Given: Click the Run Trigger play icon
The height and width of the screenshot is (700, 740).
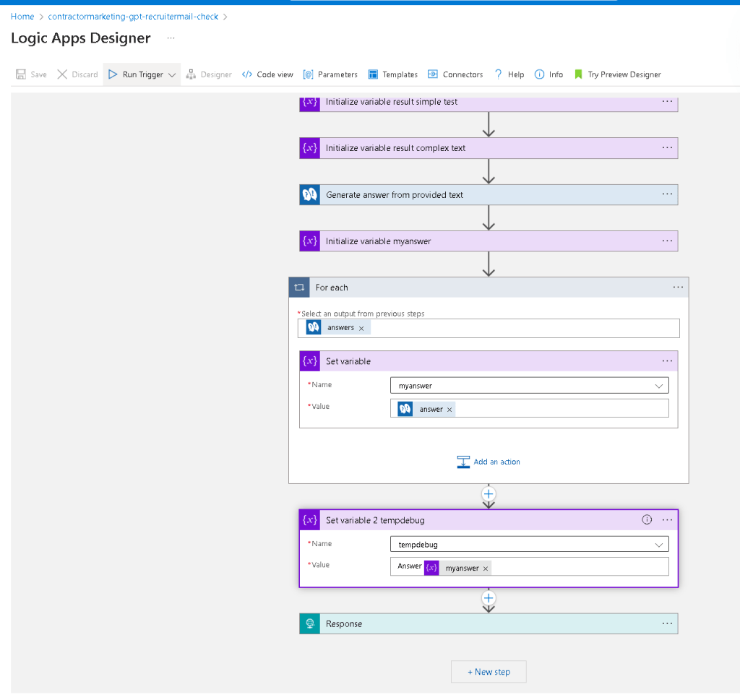Looking at the screenshot, I should point(112,74).
